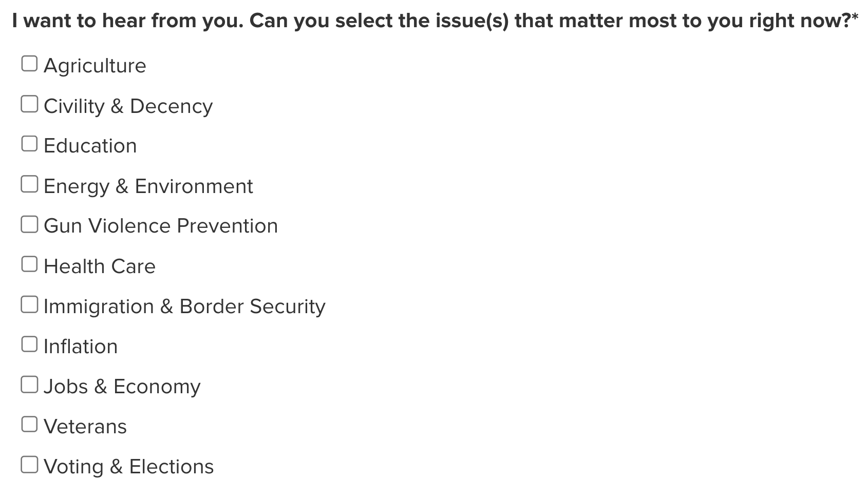The height and width of the screenshot is (499, 868).
Task: Click the "Health Care" label text
Action: [x=100, y=266]
